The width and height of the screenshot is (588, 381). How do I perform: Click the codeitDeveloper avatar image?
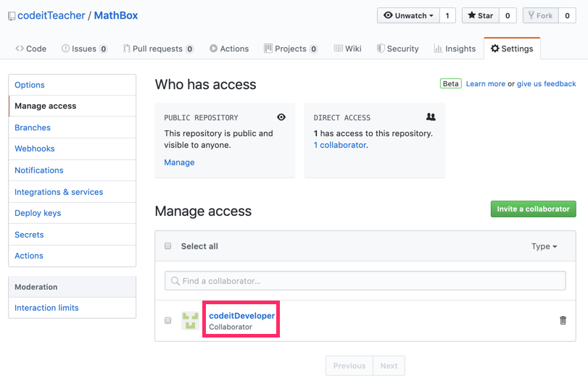190,321
